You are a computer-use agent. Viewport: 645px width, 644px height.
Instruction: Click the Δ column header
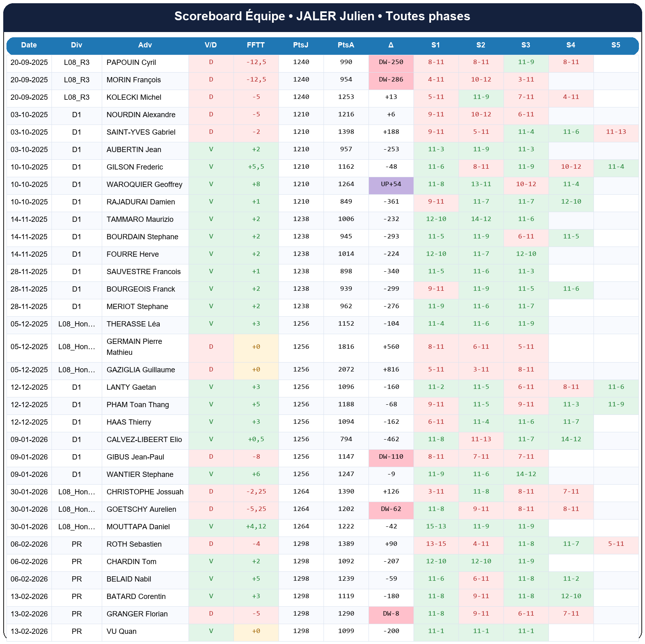391,45
